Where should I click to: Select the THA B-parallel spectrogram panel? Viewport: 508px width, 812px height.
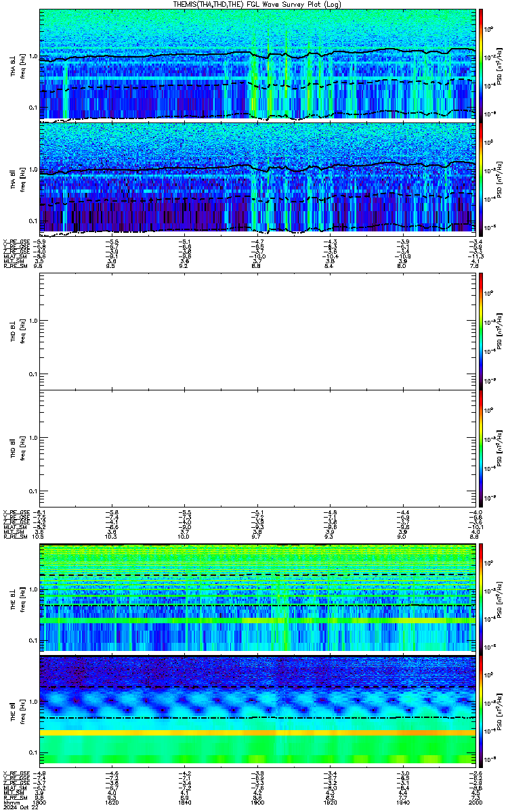point(258,178)
